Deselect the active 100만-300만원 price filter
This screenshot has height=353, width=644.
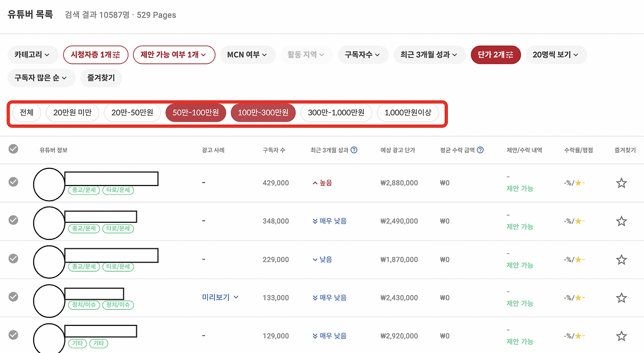coord(263,113)
